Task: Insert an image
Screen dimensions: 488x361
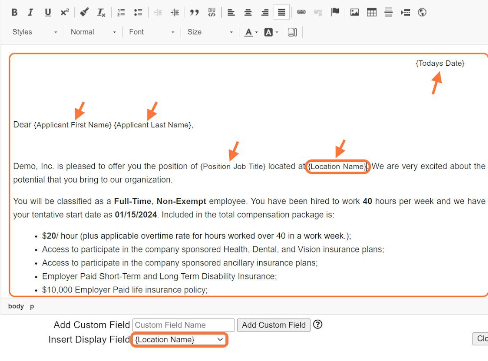Action: pyautogui.click(x=355, y=13)
